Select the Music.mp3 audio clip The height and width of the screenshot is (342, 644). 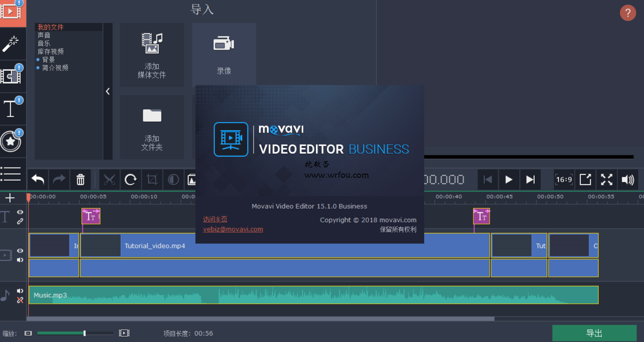(x=313, y=295)
